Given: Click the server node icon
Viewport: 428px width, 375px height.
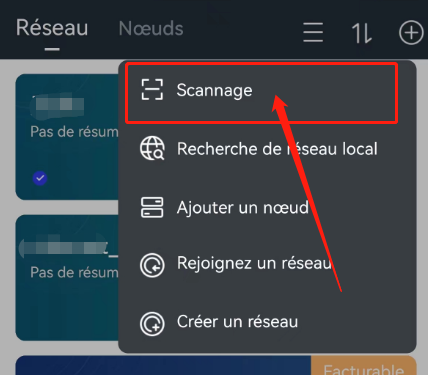Looking at the screenshot, I should tap(152, 207).
